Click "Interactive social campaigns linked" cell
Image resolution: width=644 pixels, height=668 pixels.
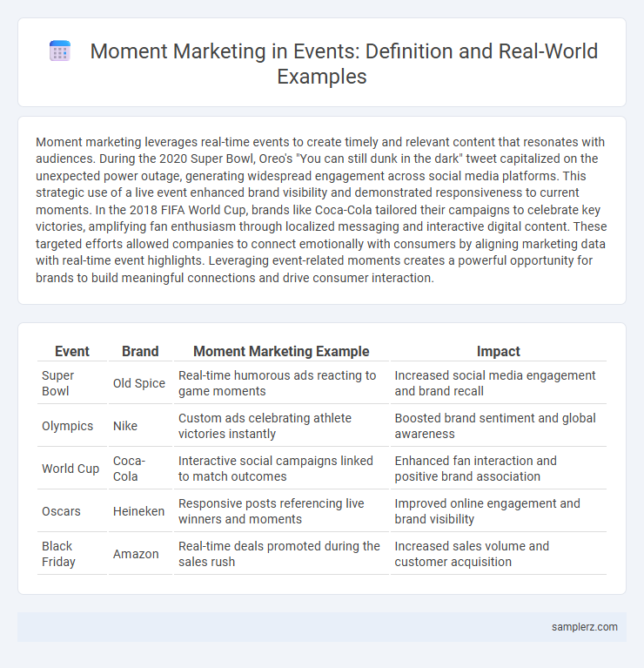pos(281,469)
